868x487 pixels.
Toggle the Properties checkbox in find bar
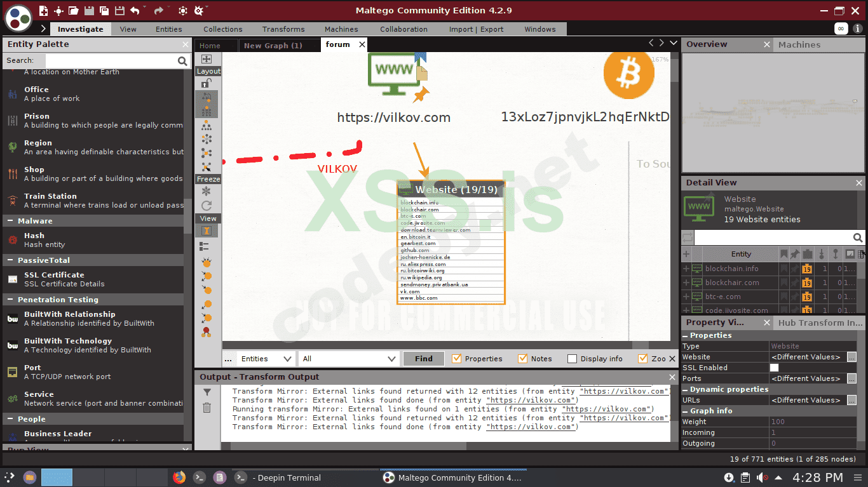pyautogui.click(x=456, y=359)
